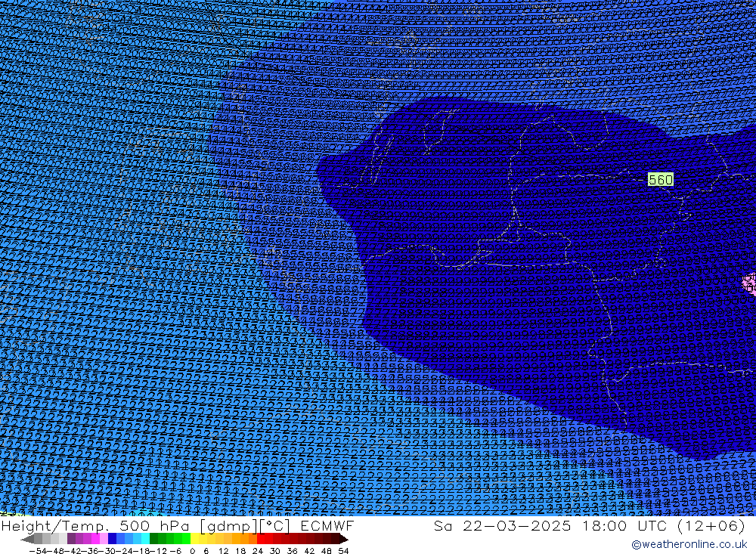This screenshot has width=756, height=554.
Task: Select the yellow 0°C legend swatch
Action: (195, 539)
